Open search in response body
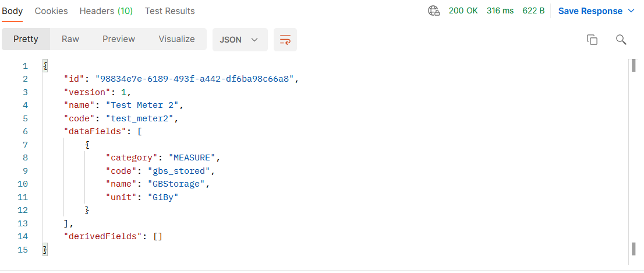 coord(621,40)
